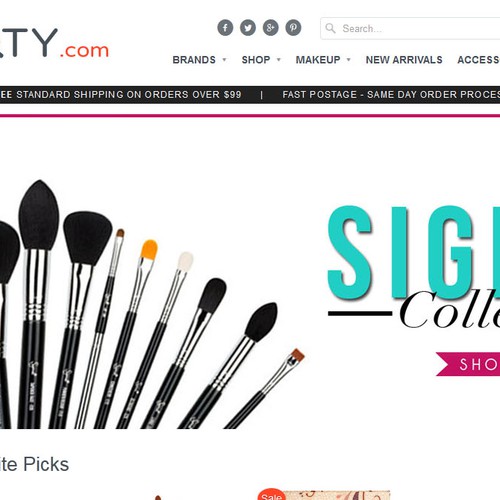Viewport: 500px width, 500px height.
Task: Open the Facebook social icon
Action: tap(225, 28)
